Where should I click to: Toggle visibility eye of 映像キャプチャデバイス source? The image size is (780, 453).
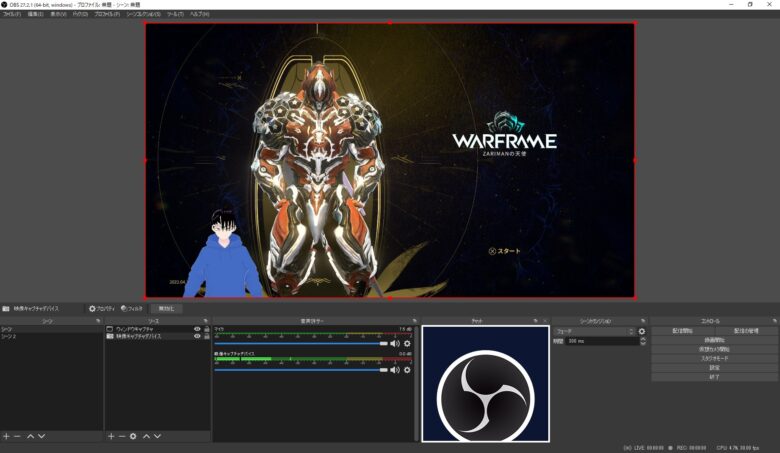[x=197, y=337]
